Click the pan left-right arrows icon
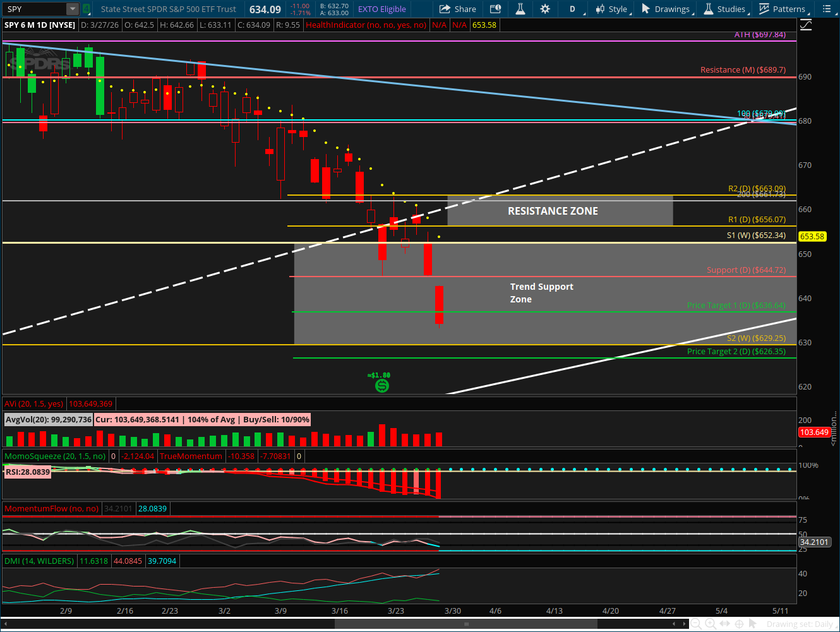 [x=724, y=624]
